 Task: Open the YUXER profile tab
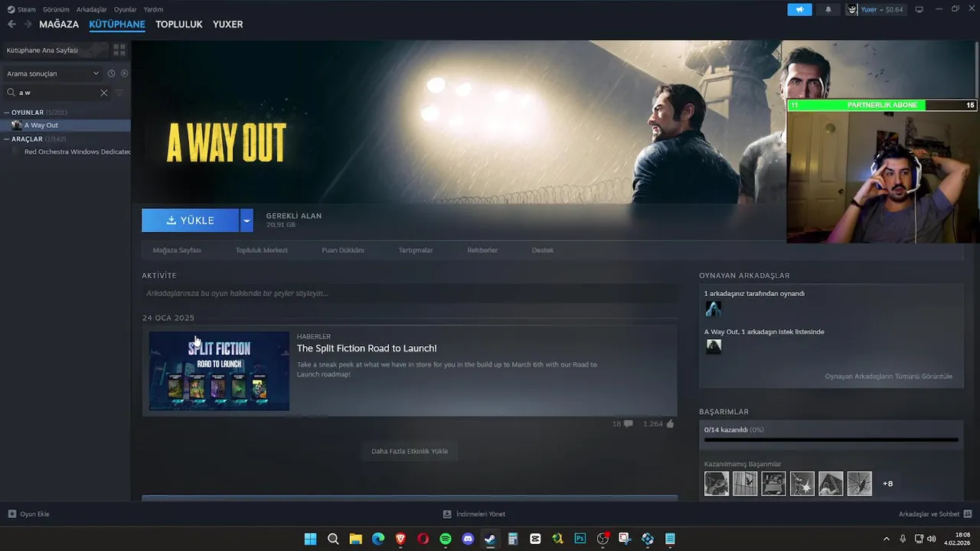227,24
